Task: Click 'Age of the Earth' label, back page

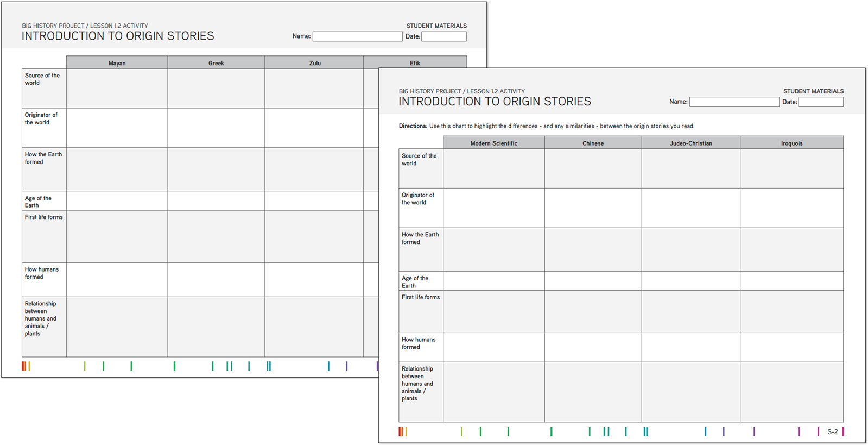Action: point(38,202)
